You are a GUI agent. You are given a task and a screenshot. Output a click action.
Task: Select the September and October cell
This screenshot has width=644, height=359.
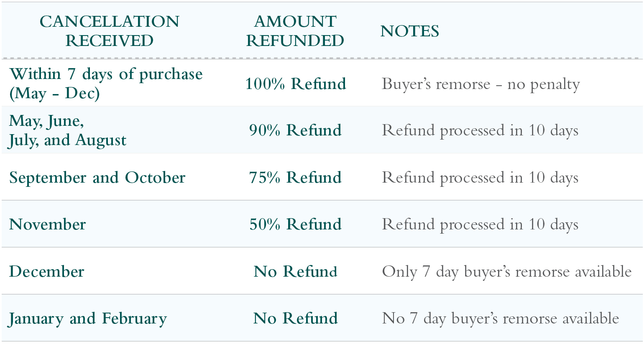pyautogui.click(x=97, y=178)
